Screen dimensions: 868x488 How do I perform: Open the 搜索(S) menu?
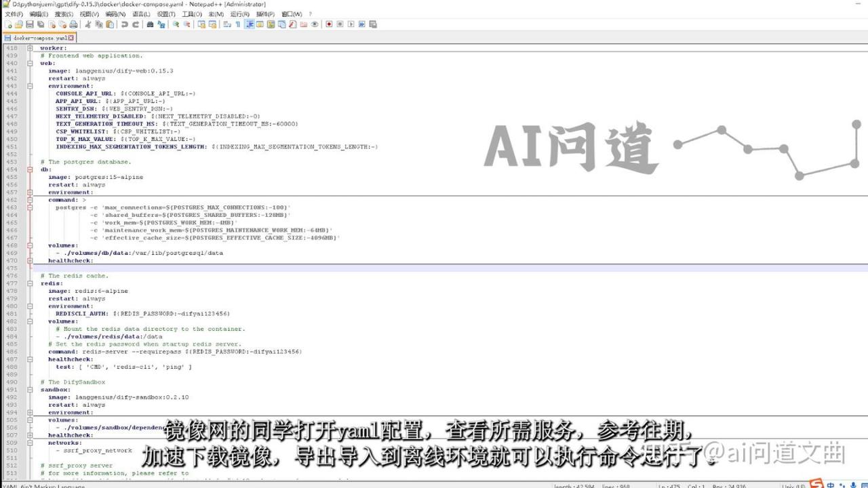click(x=64, y=14)
